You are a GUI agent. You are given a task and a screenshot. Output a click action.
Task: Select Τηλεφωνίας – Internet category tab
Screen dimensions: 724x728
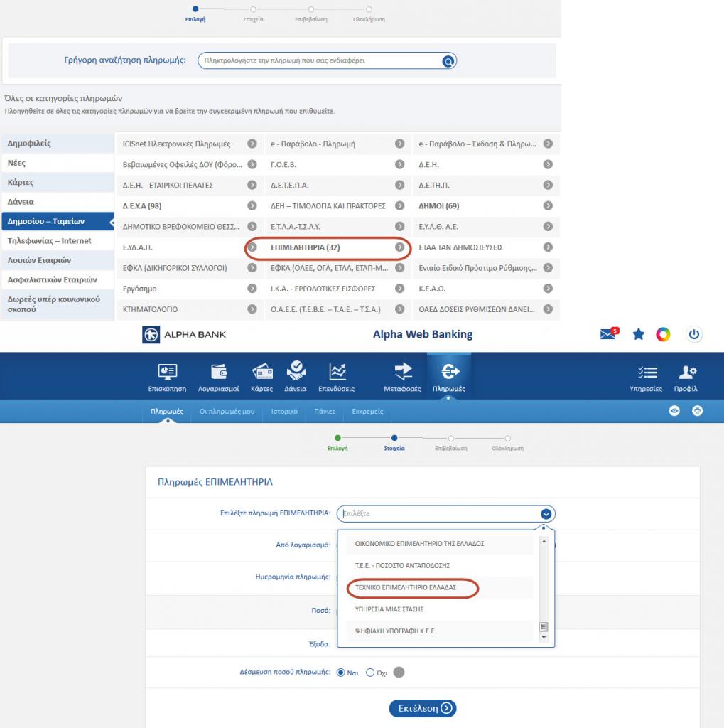pyautogui.click(x=58, y=241)
